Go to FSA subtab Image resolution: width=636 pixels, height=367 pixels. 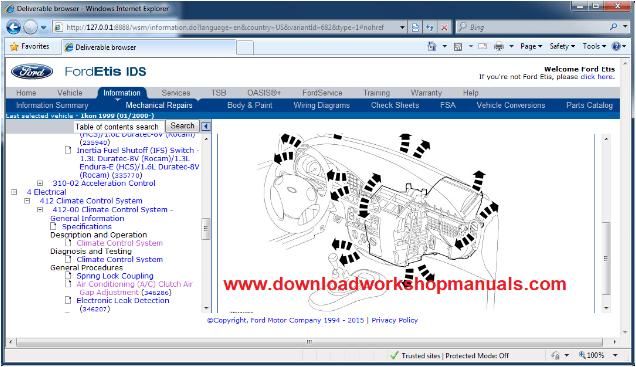448,105
